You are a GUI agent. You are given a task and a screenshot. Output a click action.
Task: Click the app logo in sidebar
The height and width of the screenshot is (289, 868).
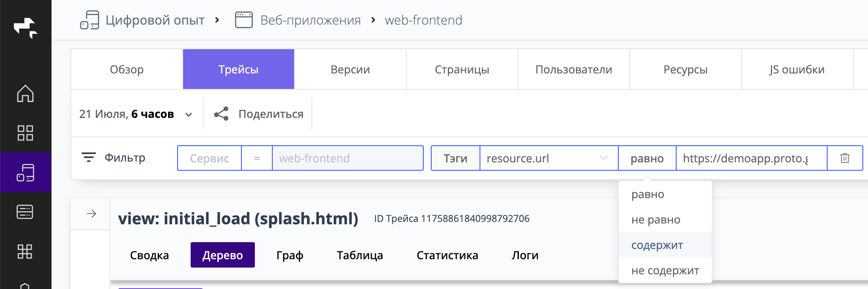[x=26, y=28]
